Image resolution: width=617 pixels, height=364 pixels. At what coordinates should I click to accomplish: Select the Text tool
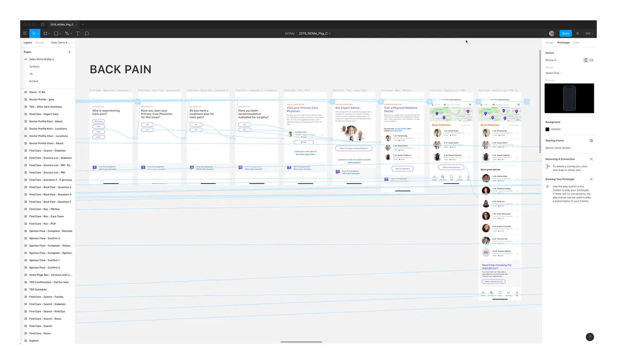78,33
